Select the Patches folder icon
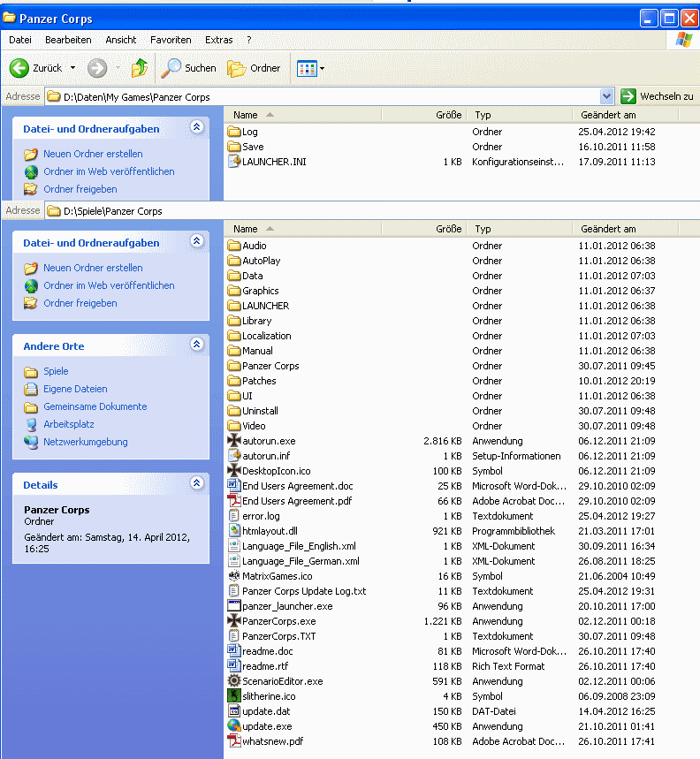The width and height of the screenshot is (700, 759). (x=234, y=381)
